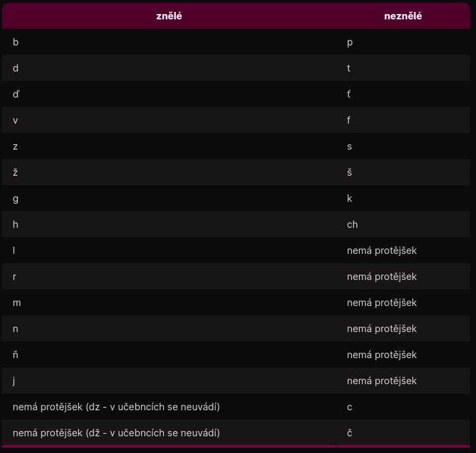The width and height of the screenshot is (476, 453).
Task: Select the cell containing letter 'b'
Action: [x=169, y=42]
